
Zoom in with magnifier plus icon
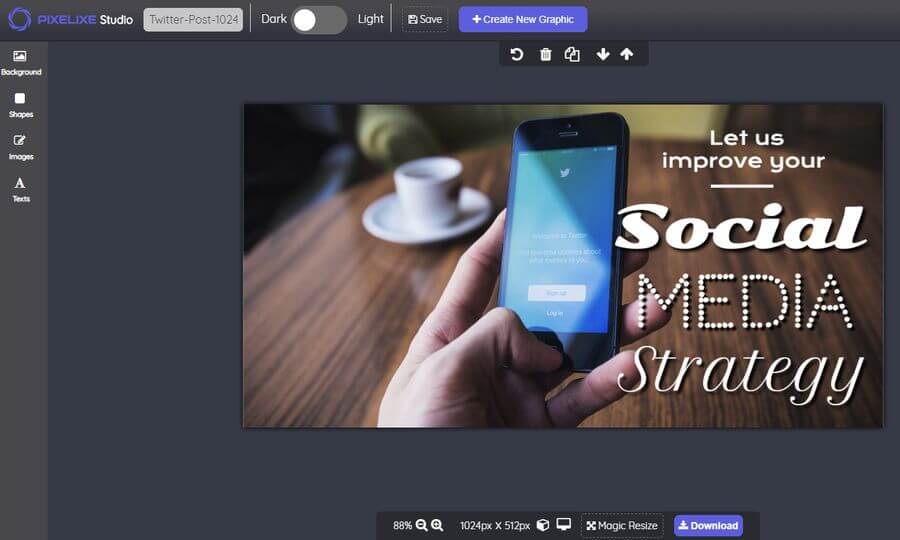tap(437, 525)
